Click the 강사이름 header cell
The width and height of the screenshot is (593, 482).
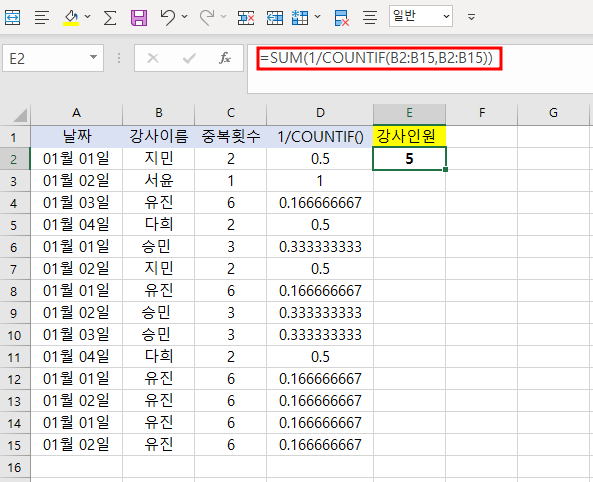[158, 137]
